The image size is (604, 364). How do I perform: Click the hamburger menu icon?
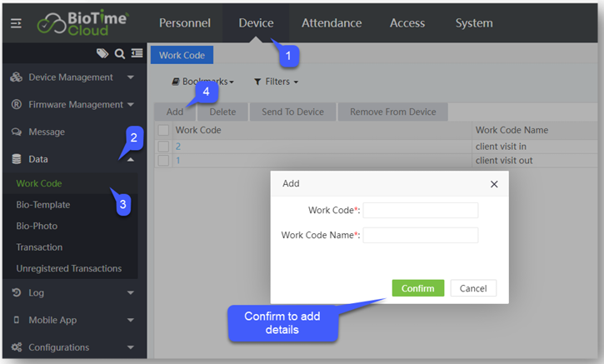point(16,23)
